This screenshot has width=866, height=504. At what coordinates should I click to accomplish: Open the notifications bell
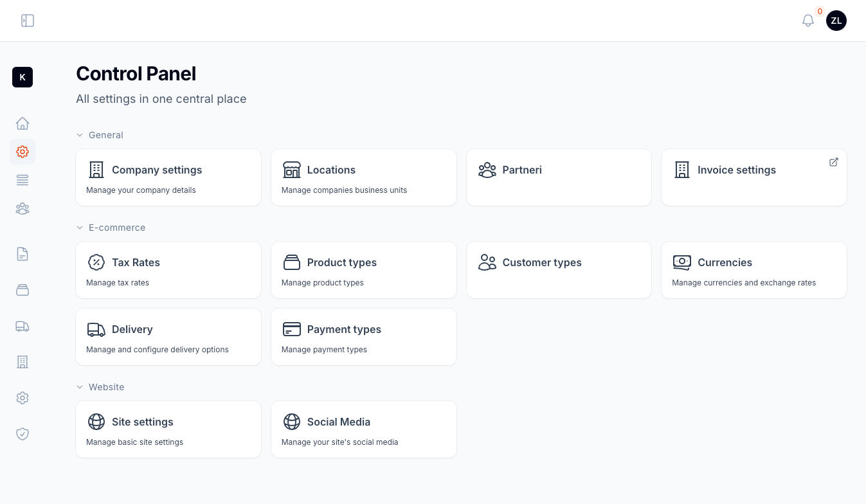tap(808, 21)
